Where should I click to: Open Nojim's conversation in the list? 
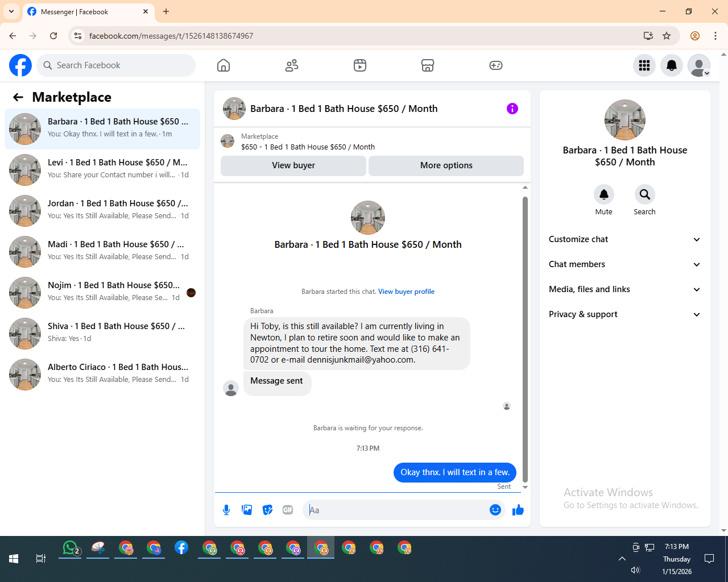pyautogui.click(x=102, y=293)
